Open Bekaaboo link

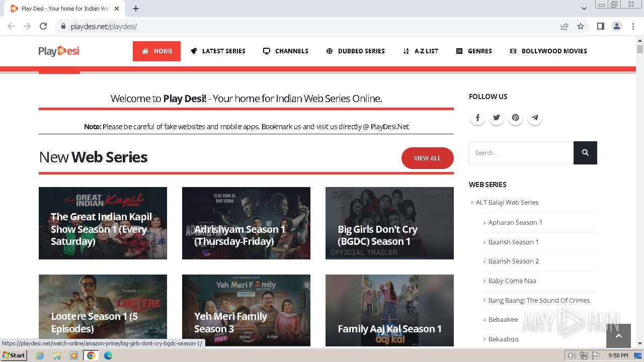point(504,339)
